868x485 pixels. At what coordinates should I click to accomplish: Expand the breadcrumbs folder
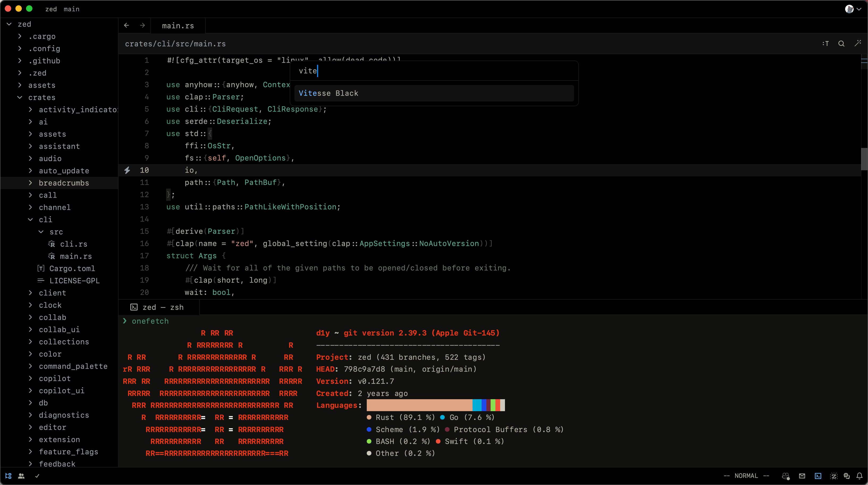64,183
